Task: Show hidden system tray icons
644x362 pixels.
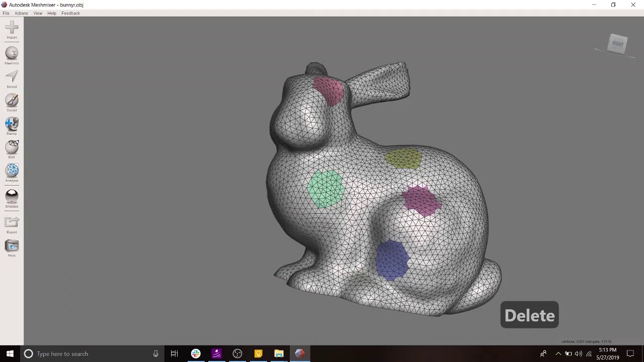Action: (558, 354)
